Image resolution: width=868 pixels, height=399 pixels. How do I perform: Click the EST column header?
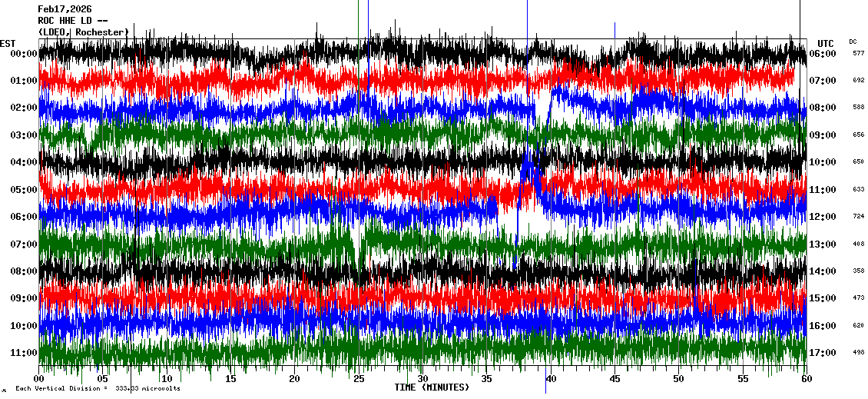8,43
